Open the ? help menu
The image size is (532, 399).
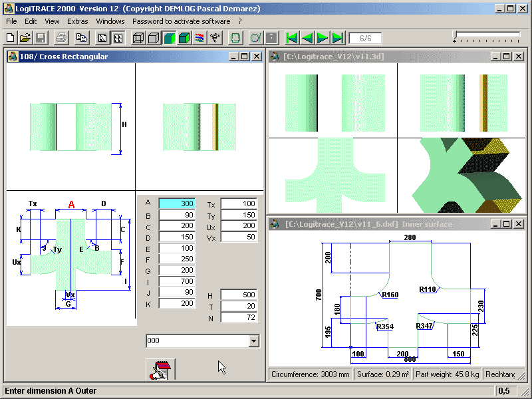240,21
